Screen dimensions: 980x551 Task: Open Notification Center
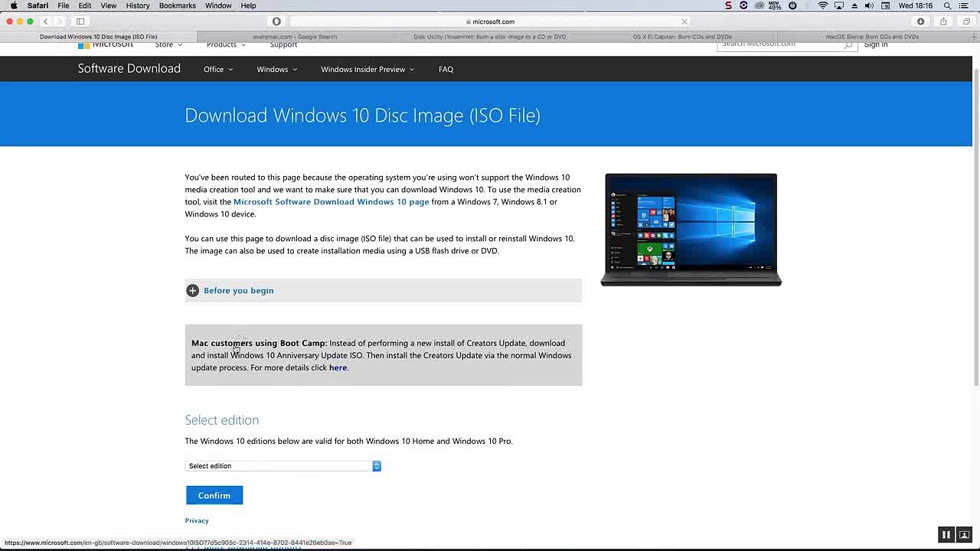click(x=964, y=5)
